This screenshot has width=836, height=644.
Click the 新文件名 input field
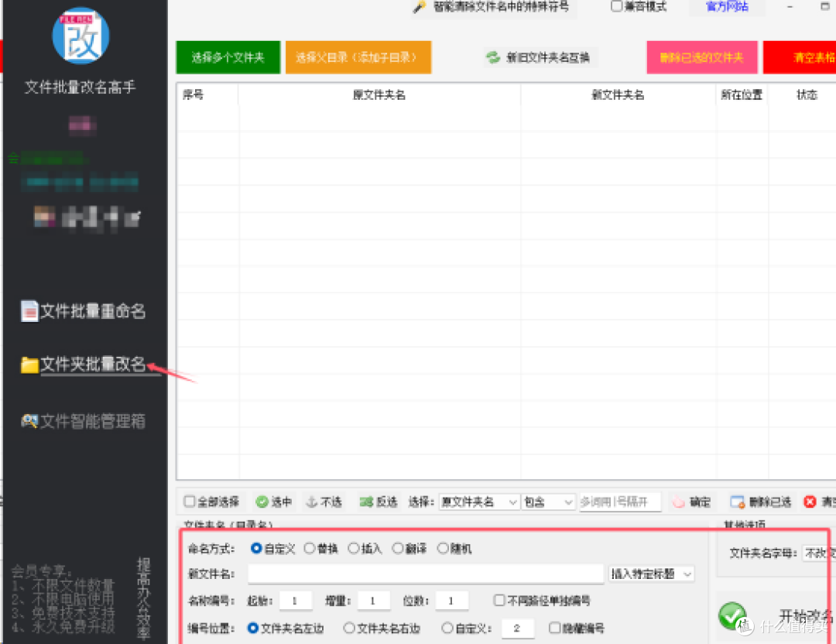click(x=426, y=574)
